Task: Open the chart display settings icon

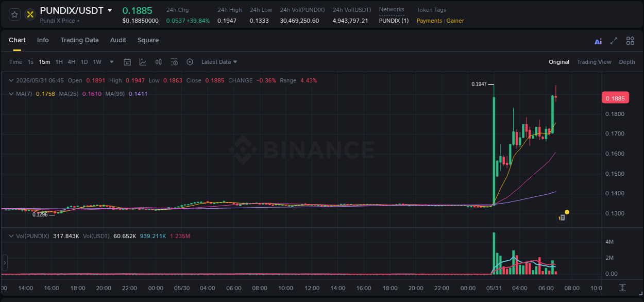Action: click(174, 62)
